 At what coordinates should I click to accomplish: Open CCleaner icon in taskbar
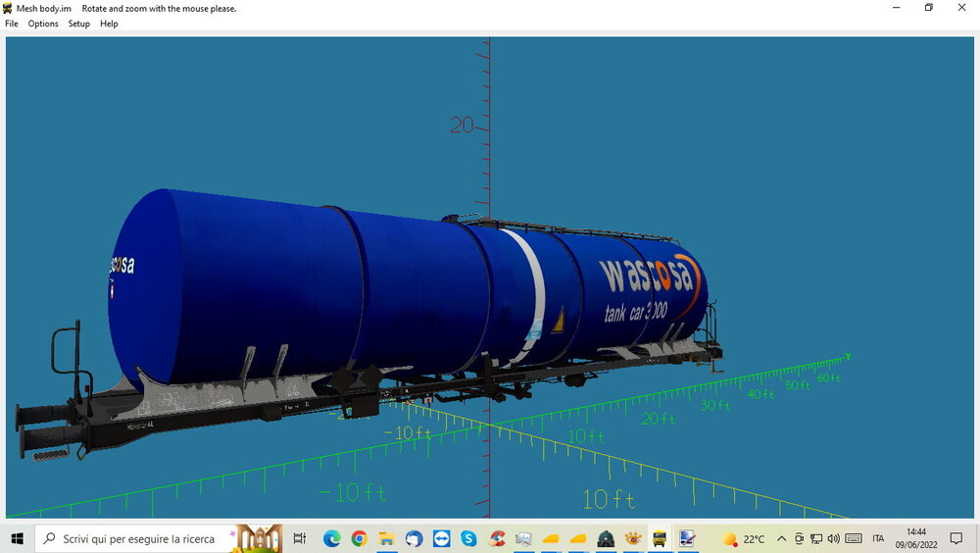coord(496,538)
